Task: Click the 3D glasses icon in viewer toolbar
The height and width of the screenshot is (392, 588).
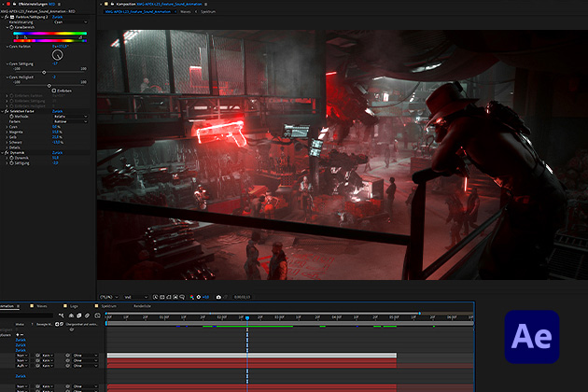Action: tap(182, 297)
